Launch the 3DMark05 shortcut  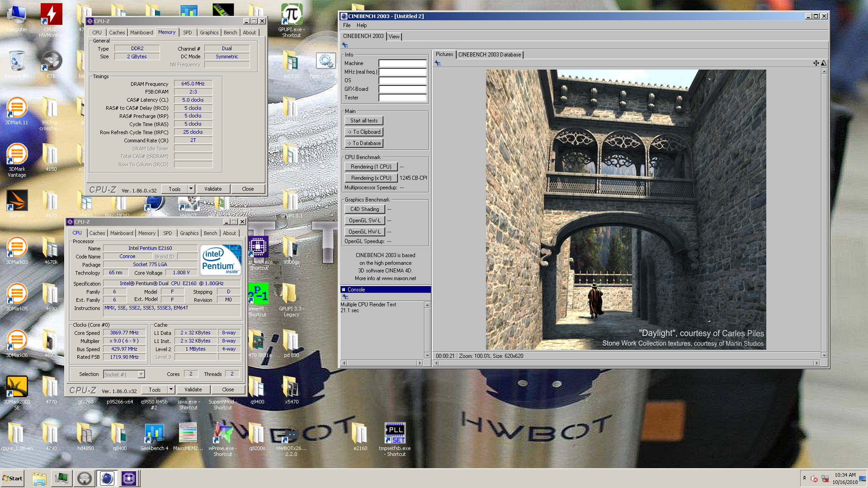click(17, 297)
